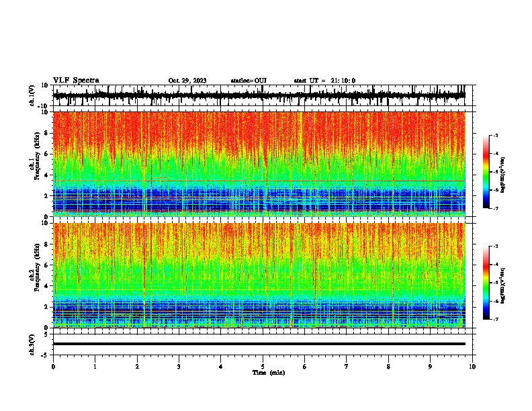Click the ch.2 spectrogram color bar

(486, 283)
